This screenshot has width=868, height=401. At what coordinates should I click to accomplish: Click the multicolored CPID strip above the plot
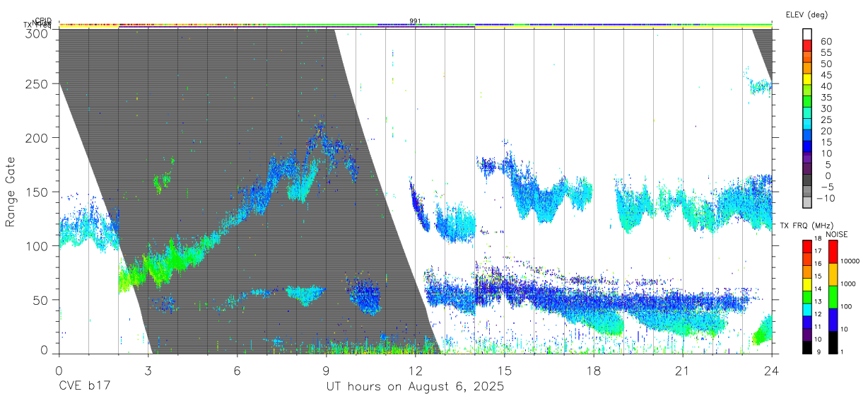click(x=415, y=24)
